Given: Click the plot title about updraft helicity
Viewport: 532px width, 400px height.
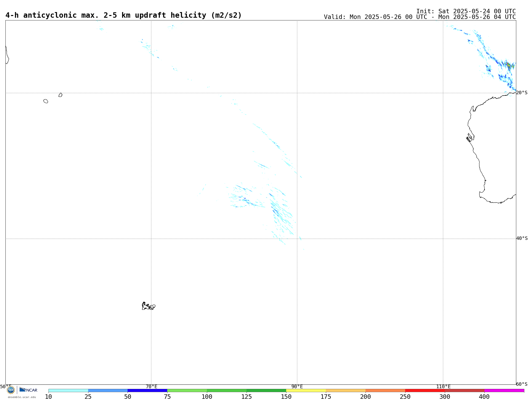Looking at the screenshot, I should pos(124,15).
